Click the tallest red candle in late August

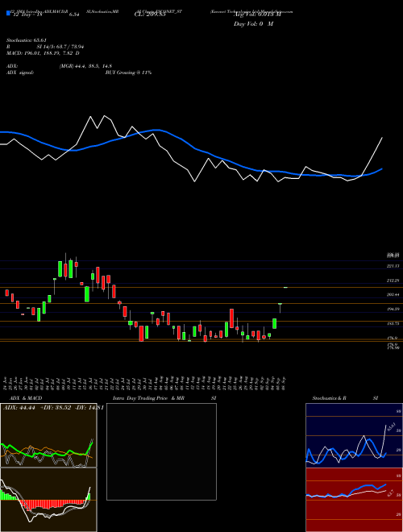click(231, 318)
